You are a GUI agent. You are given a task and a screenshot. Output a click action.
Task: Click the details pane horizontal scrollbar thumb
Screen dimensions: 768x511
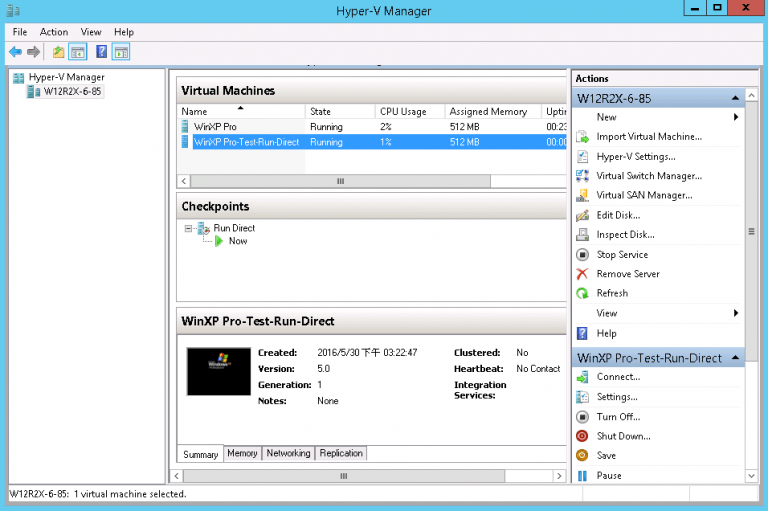(344, 476)
